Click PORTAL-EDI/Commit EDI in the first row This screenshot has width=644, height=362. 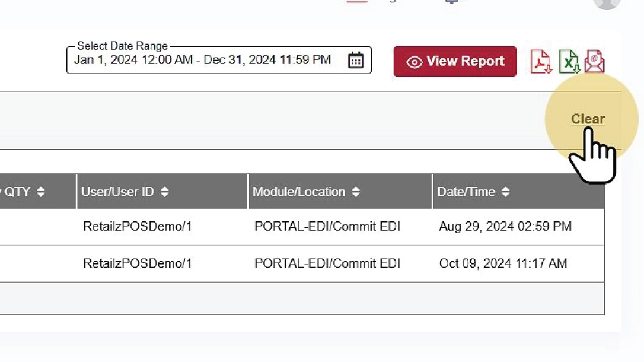(x=327, y=227)
